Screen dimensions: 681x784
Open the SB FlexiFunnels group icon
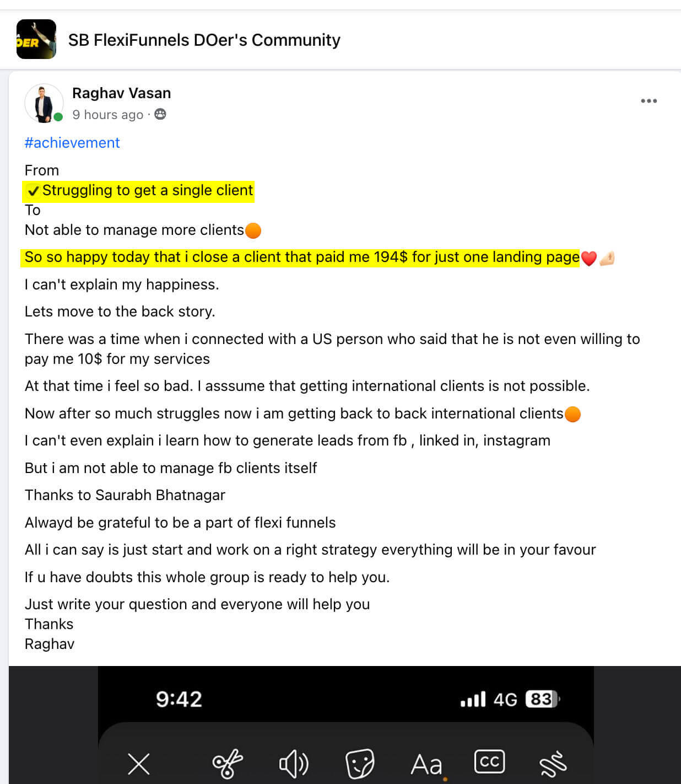click(36, 39)
